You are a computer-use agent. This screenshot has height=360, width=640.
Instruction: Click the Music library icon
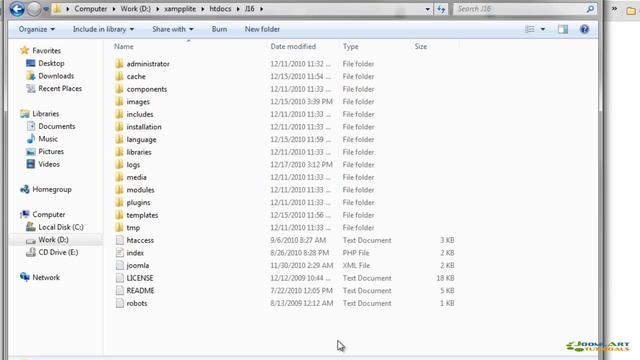31,139
